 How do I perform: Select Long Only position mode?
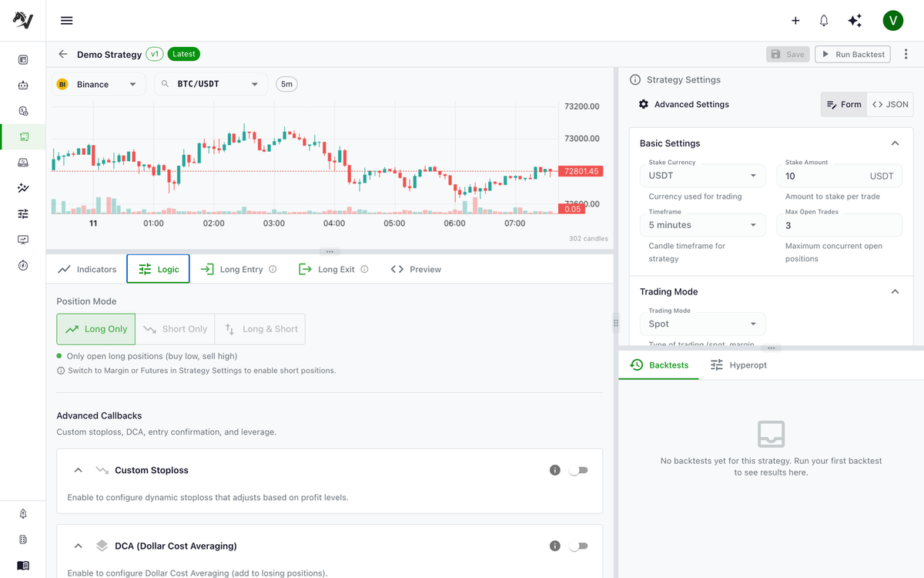point(96,329)
